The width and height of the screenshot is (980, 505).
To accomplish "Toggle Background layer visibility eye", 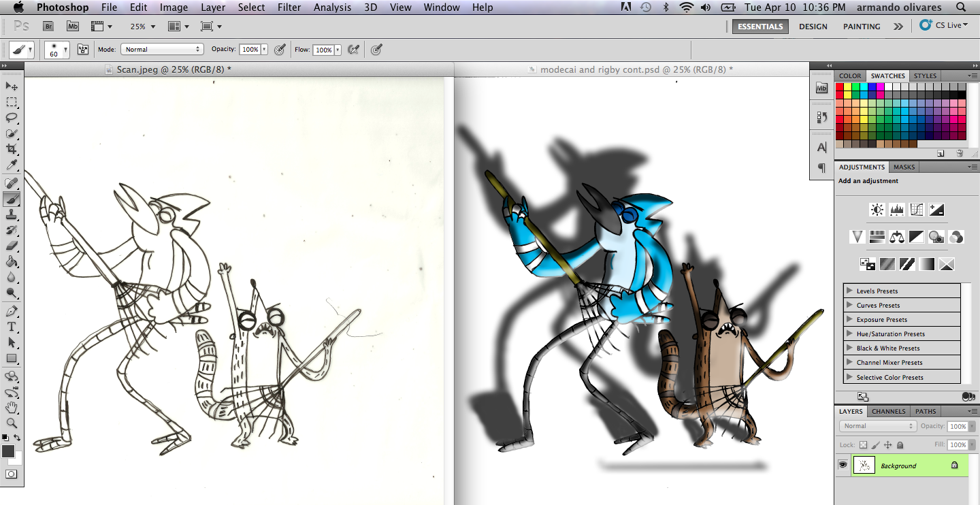I will point(843,466).
